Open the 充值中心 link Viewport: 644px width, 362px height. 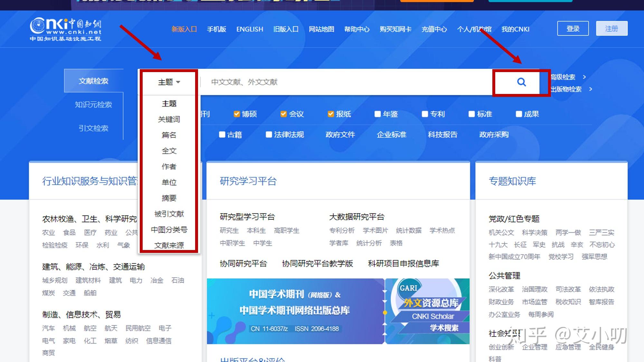(434, 29)
